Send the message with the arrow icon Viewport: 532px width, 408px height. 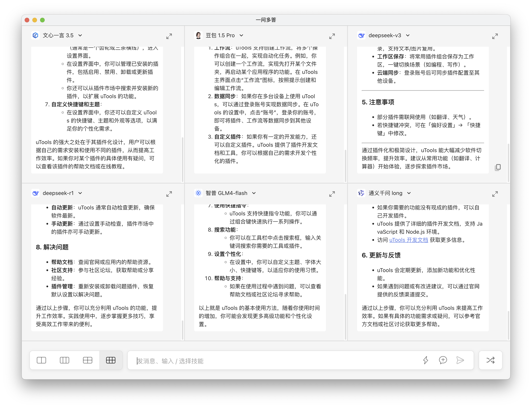pyautogui.click(x=460, y=360)
